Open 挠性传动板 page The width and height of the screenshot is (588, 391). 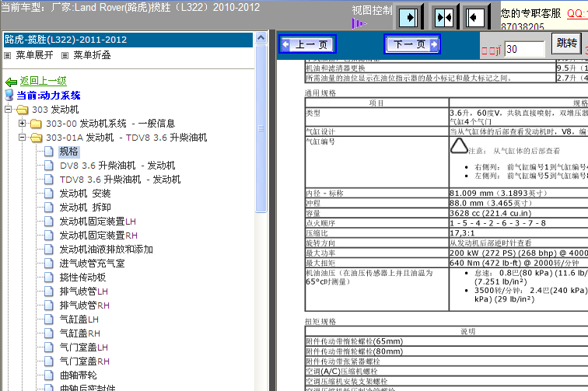click(x=83, y=278)
